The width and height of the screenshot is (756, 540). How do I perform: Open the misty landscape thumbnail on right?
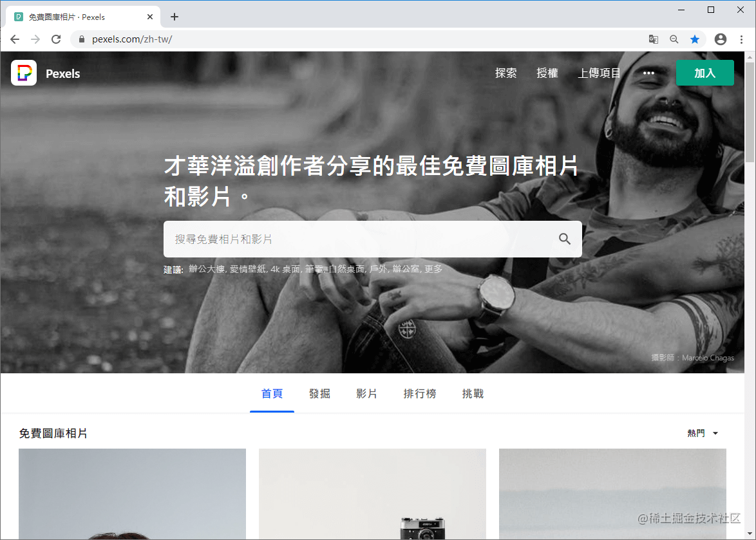[x=612, y=494]
